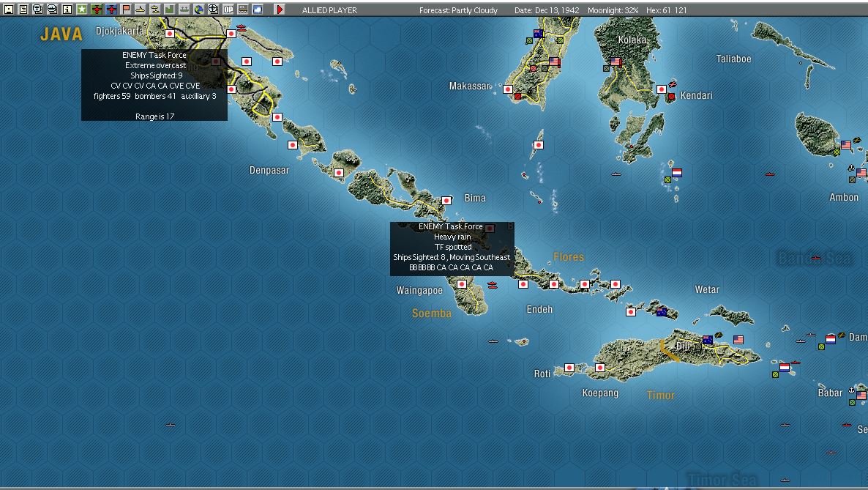The image size is (868, 490).
Task: Click the US flag marker at Kolaka
Action: pos(616,62)
